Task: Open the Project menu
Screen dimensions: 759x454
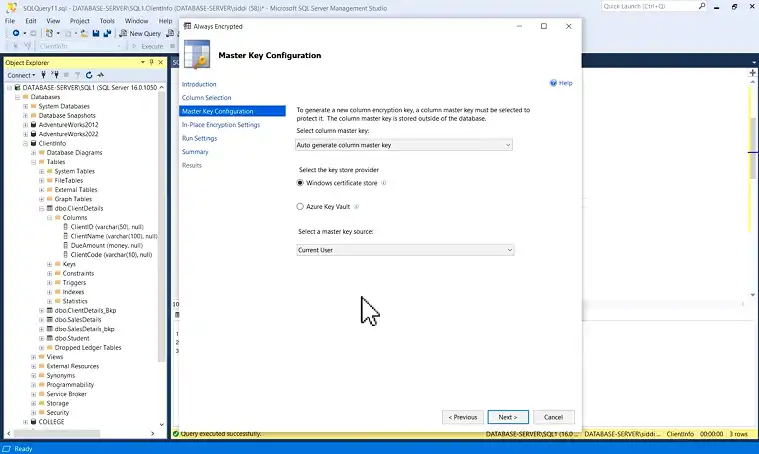Action: (79, 21)
